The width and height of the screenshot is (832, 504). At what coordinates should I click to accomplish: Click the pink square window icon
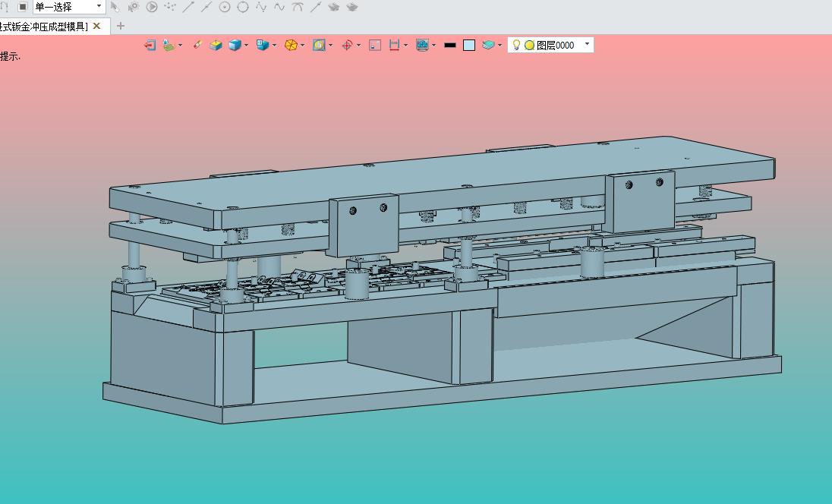[x=375, y=45]
